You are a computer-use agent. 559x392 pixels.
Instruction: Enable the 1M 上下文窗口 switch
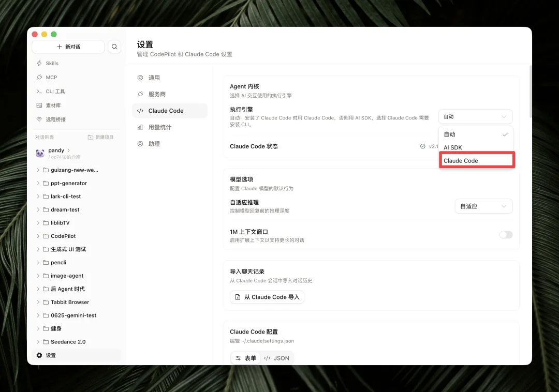tap(505, 234)
